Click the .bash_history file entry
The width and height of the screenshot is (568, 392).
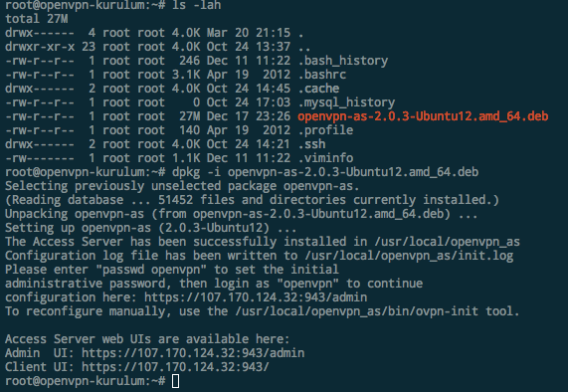(x=342, y=61)
